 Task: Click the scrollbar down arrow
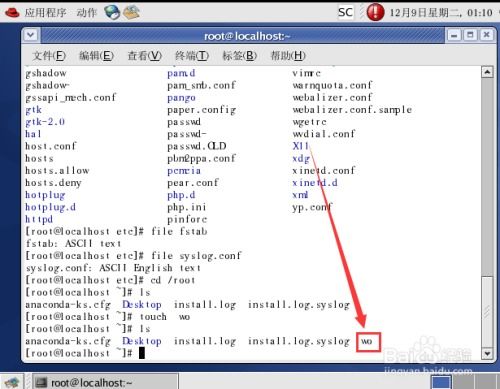[487, 353]
